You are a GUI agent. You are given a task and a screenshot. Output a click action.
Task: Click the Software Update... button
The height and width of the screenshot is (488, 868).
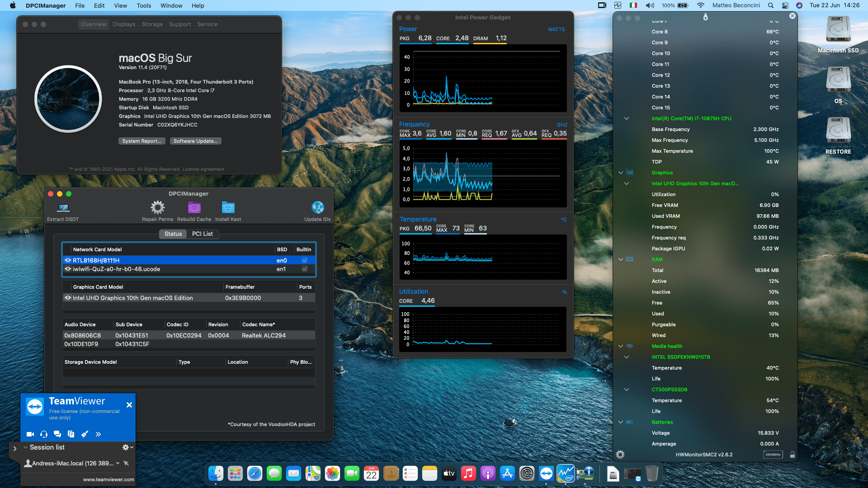pyautogui.click(x=195, y=141)
